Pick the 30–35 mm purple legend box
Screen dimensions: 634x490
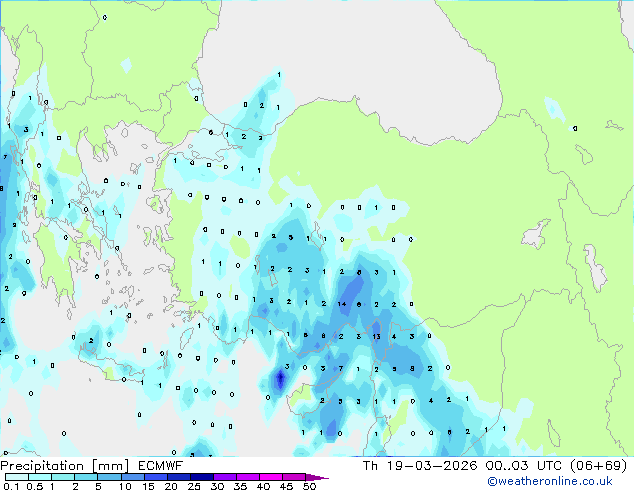click(224, 477)
